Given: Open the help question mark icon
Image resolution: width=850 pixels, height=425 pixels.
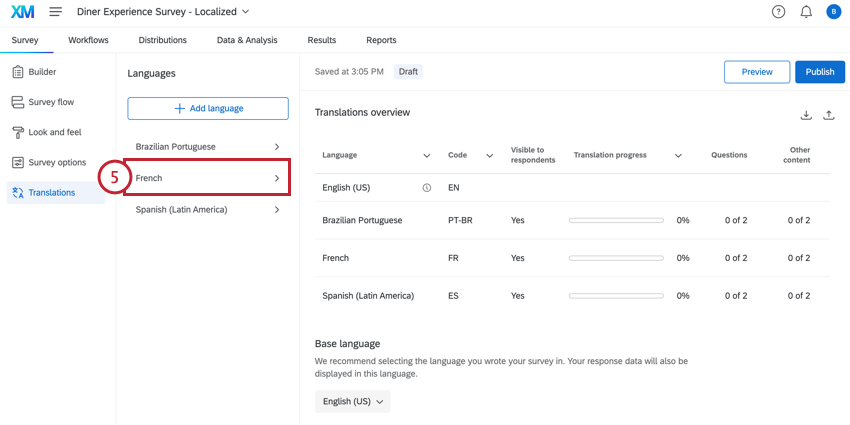Looking at the screenshot, I should (779, 12).
